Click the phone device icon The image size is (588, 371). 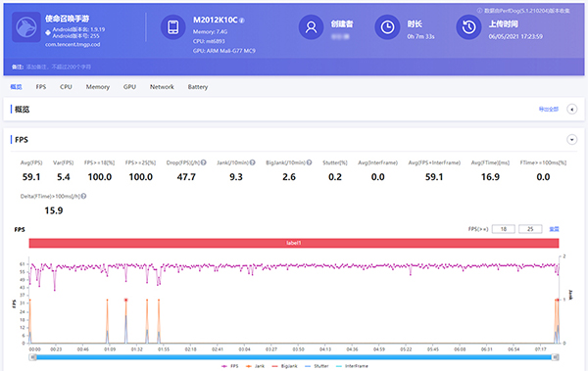click(172, 27)
